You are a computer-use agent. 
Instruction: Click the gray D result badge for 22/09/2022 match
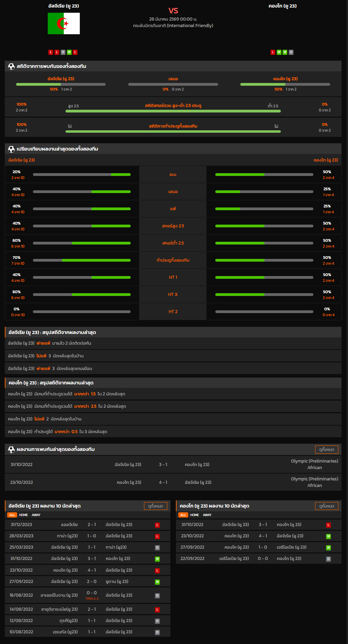[328, 559]
